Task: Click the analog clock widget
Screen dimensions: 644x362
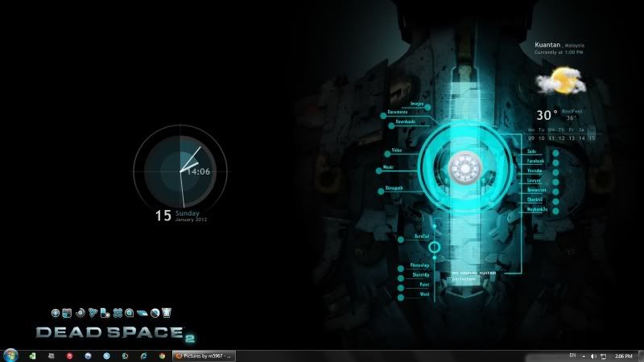Action: (180, 171)
